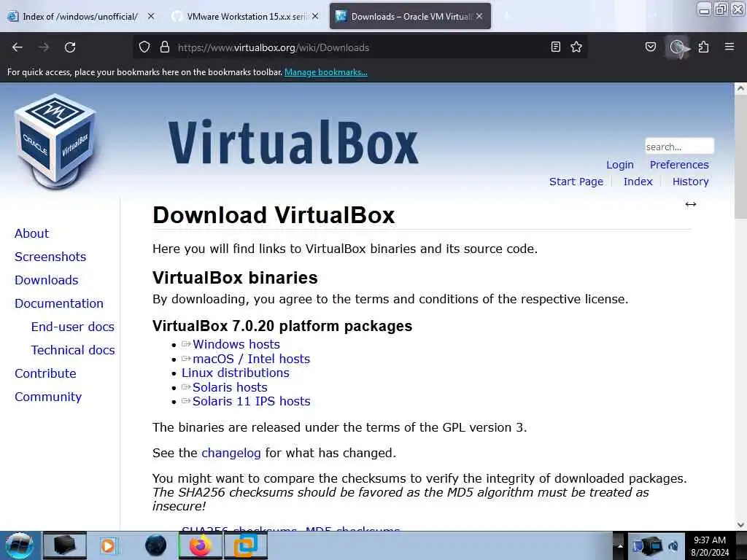
Task: Click the VirtualBox title banner text
Action: 293,142
